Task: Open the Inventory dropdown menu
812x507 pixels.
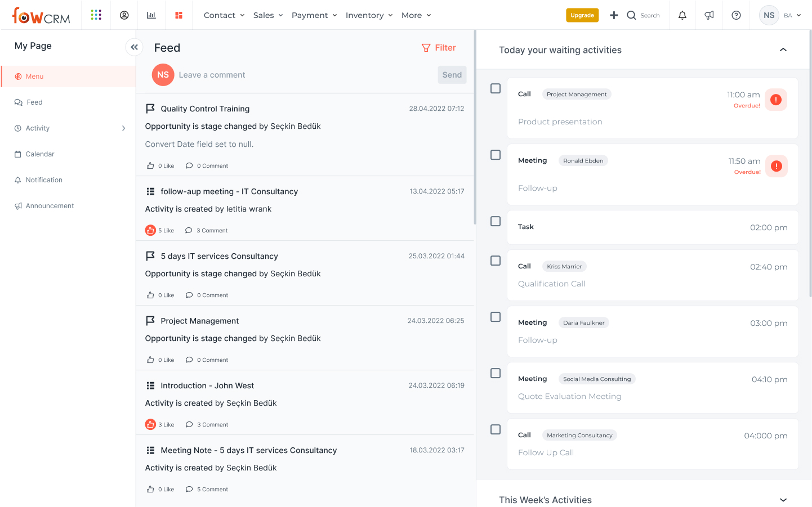Action: pos(369,15)
